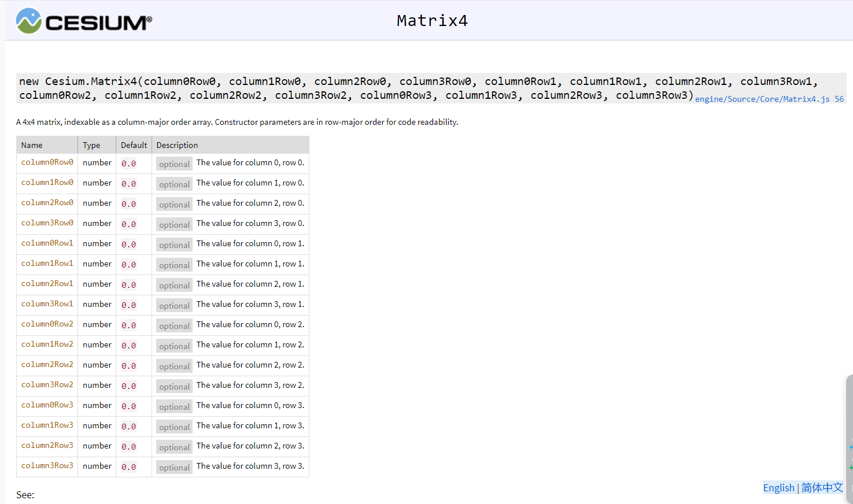853x504 pixels.
Task: Click optional badge in column3Row3 row
Action: (174, 468)
